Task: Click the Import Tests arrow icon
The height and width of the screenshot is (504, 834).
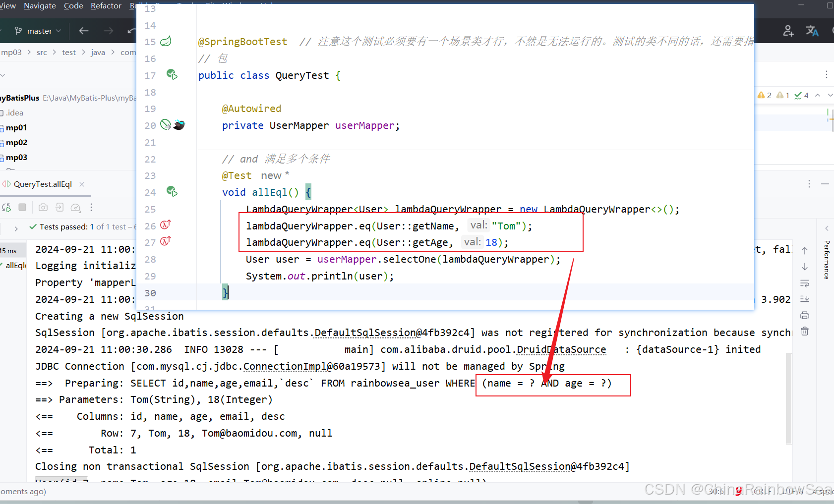Action: 60,207
